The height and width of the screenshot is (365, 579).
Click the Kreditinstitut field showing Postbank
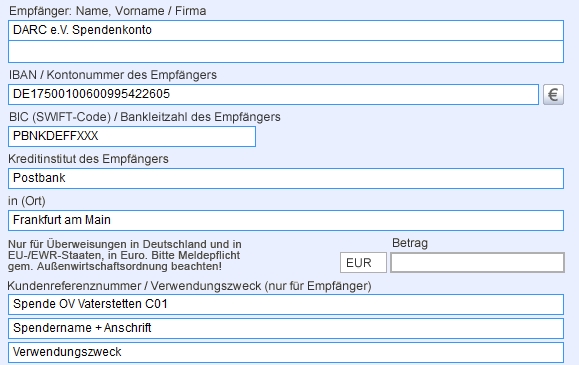(x=286, y=178)
